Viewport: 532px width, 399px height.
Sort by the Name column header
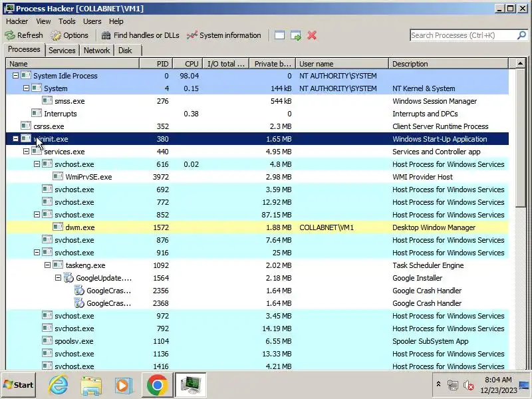pyautogui.click(x=72, y=64)
